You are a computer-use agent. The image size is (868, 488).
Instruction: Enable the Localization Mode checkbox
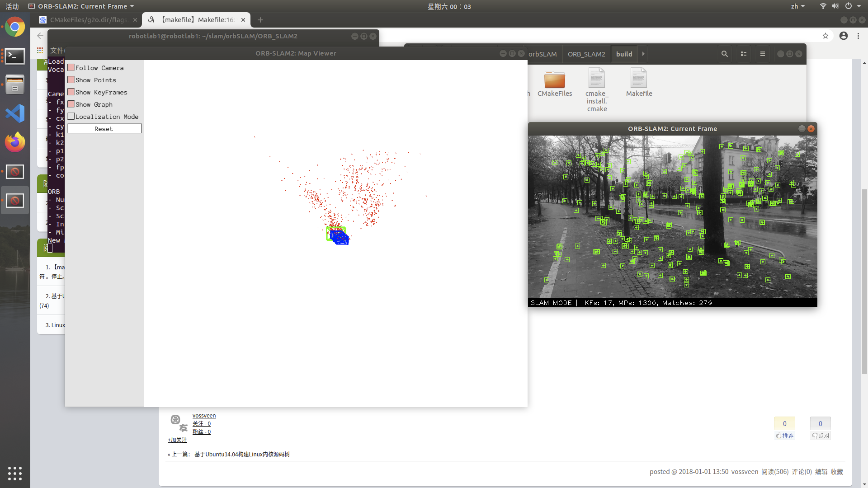71,117
